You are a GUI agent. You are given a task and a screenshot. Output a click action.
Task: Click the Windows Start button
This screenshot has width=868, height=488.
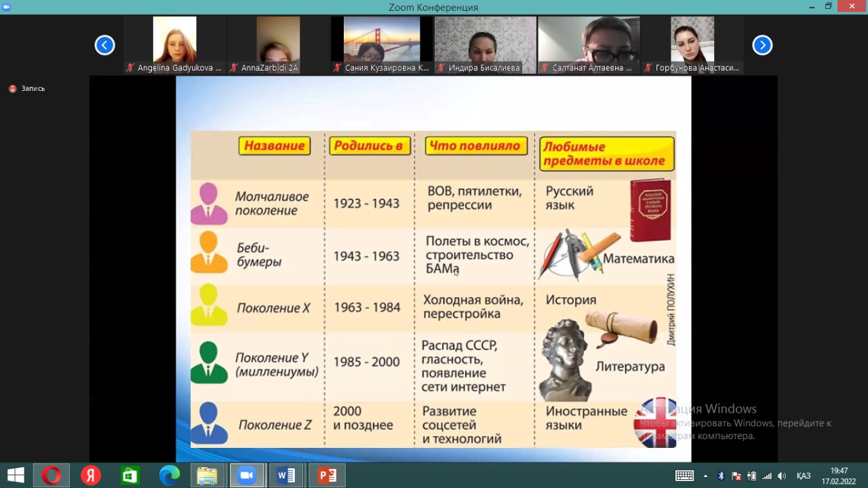[16, 476]
